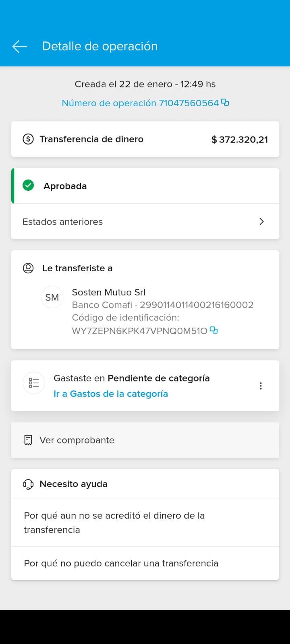Tap the green approved checkmark icon
Screen dimensions: 290x644
point(28,186)
